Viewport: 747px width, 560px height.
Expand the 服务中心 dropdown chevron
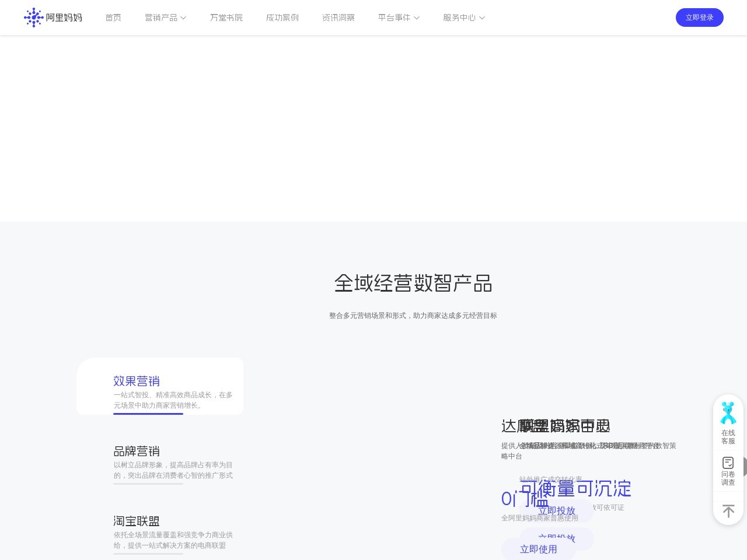click(x=482, y=18)
